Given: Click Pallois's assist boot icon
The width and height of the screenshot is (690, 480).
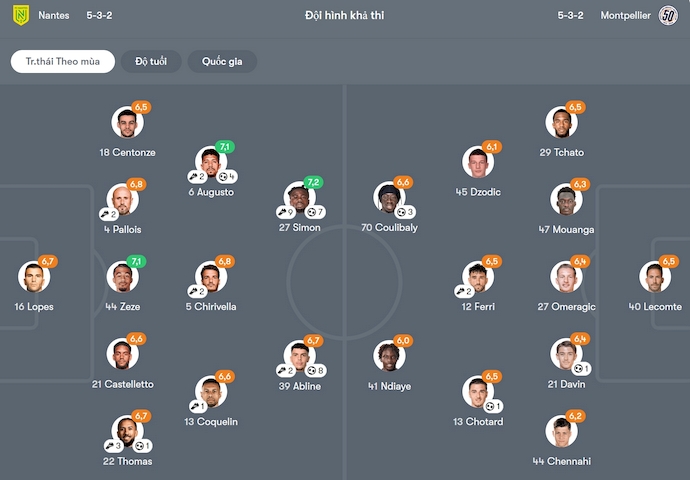Looking at the screenshot, I should click(x=104, y=213).
